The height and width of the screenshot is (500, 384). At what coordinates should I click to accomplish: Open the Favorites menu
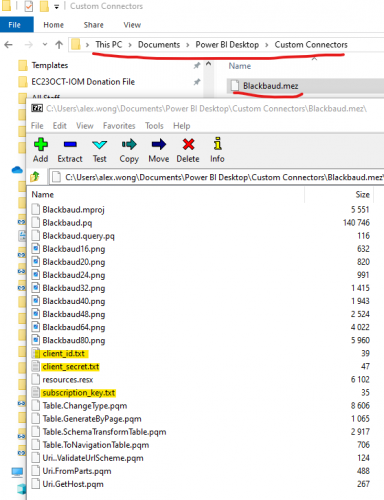pyautogui.click(x=119, y=126)
